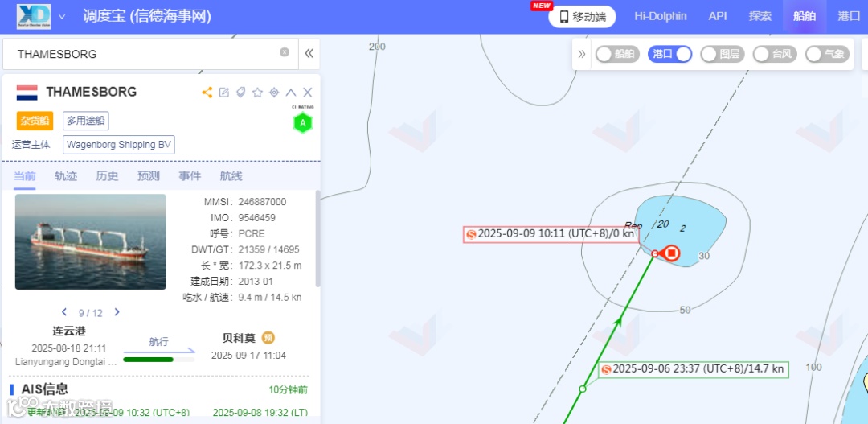Tag the THAMESBORG vessel
Viewport: 868px width, 424px height.
coord(241,93)
